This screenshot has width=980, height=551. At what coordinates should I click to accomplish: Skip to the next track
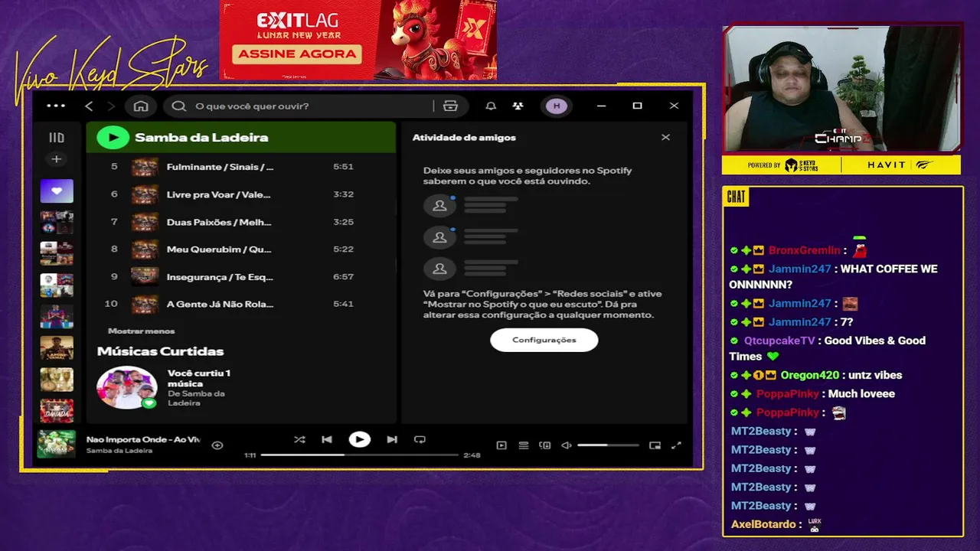392,439
